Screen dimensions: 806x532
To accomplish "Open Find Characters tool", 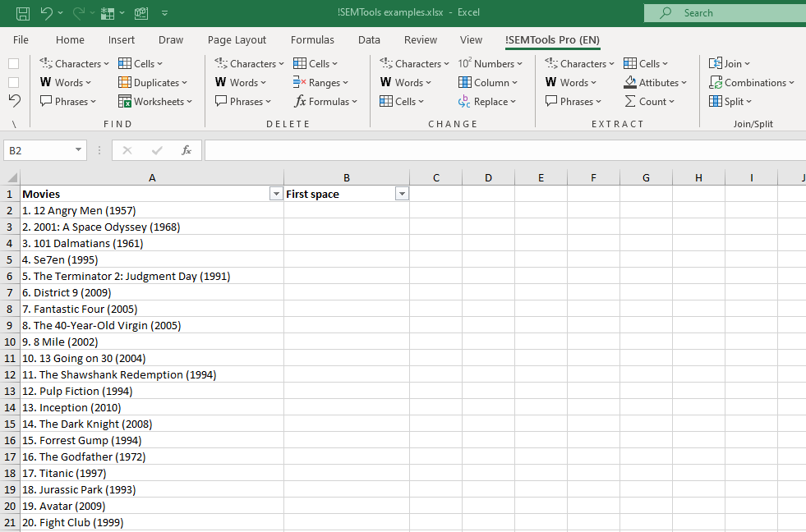I will click(x=75, y=64).
